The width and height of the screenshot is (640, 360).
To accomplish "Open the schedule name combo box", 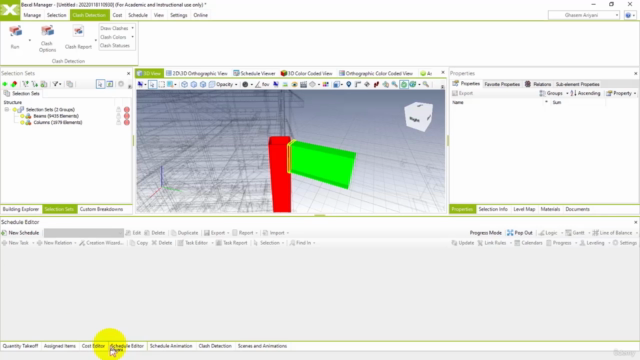I will click(x=84, y=233).
